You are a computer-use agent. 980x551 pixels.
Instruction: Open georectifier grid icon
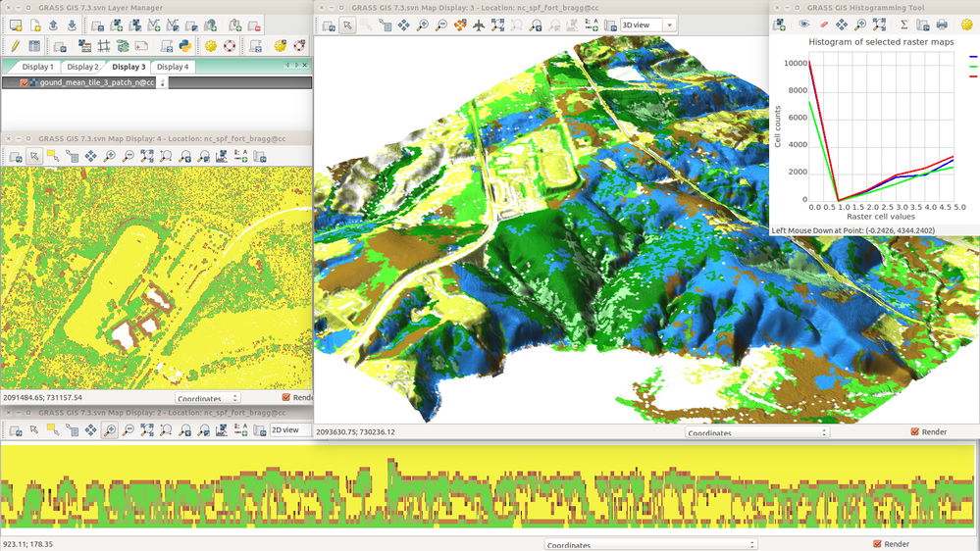pyautogui.click(x=104, y=46)
